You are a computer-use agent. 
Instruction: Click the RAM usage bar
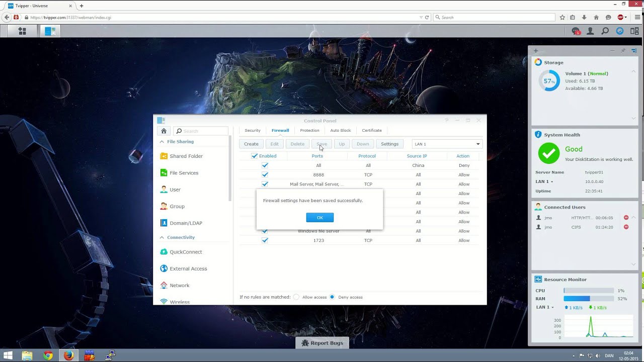pyautogui.click(x=589, y=299)
